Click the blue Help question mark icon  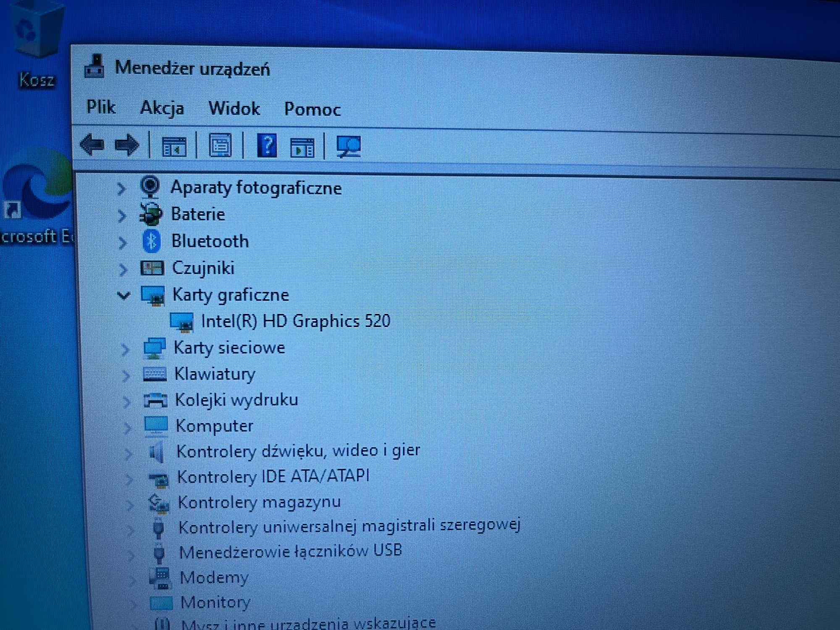point(267,146)
